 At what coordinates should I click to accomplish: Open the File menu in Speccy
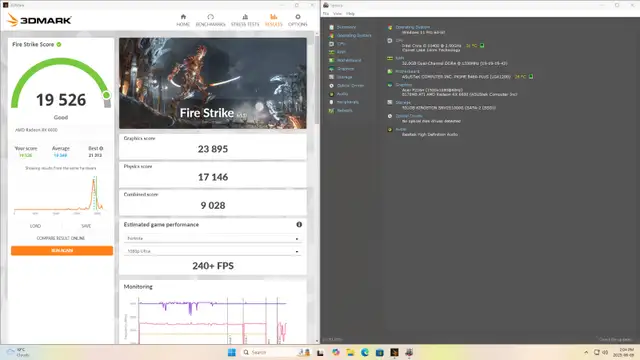point(326,13)
